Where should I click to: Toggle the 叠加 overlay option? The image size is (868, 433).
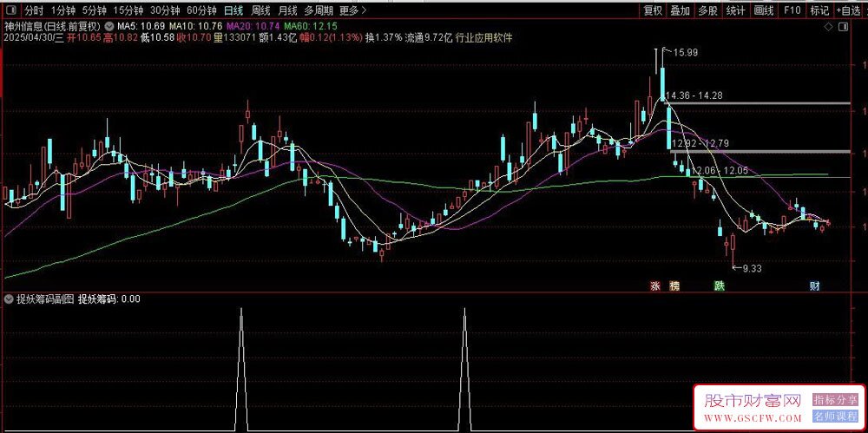tap(681, 10)
